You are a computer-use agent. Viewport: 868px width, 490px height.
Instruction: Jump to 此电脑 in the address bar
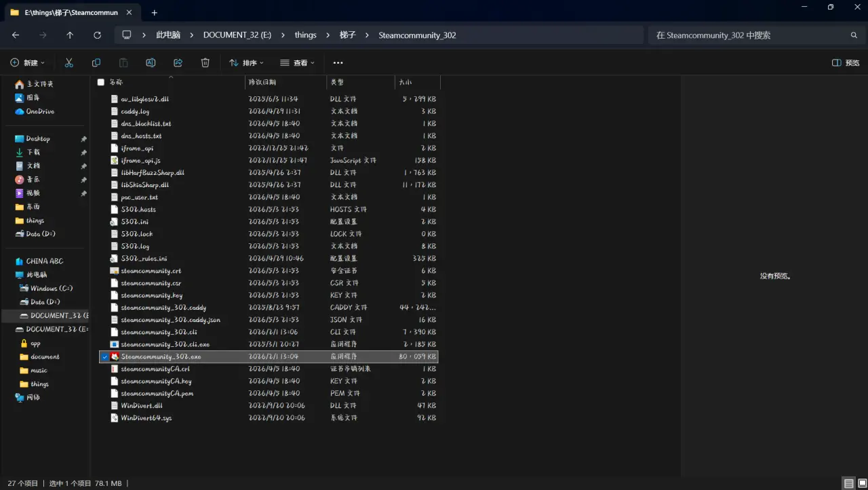point(167,35)
